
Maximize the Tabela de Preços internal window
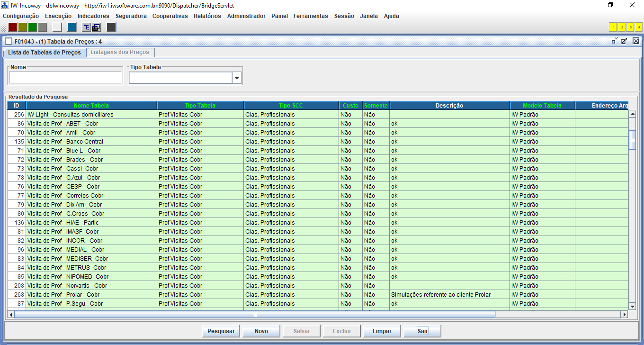[624, 41]
